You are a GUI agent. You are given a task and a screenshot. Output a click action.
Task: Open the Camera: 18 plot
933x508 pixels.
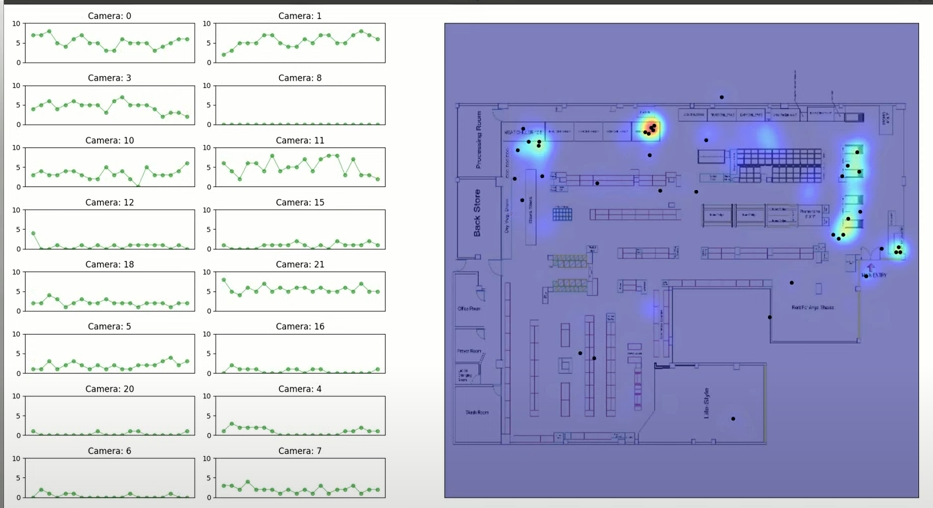[110, 292]
